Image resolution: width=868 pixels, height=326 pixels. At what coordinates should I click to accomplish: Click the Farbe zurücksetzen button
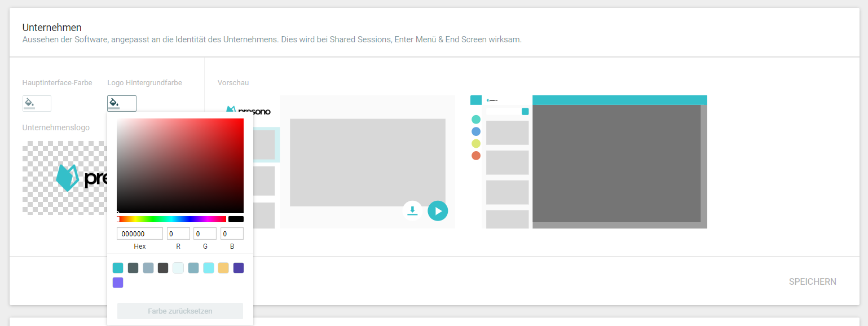tap(180, 311)
